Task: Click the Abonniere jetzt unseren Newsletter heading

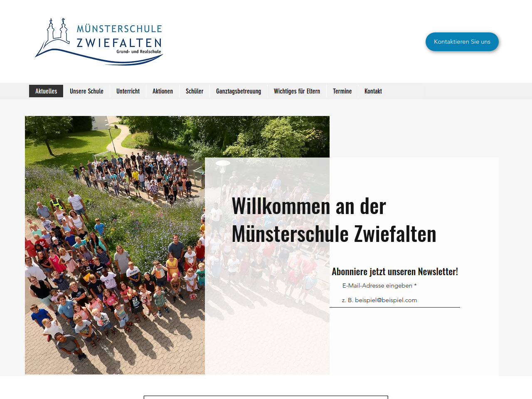Action: coord(394,271)
